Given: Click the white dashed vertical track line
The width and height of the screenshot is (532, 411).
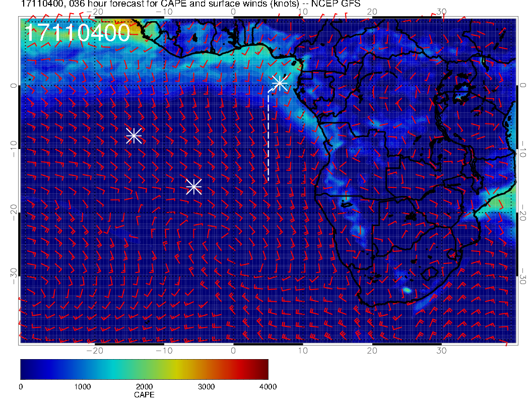Looking at the screenshot, I should pyautogui.click(x=268, y=136).
